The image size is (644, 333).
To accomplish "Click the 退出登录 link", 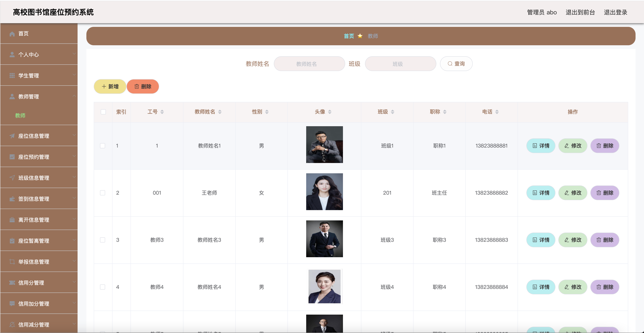I will pyautogui.click(x=616, y=12).
